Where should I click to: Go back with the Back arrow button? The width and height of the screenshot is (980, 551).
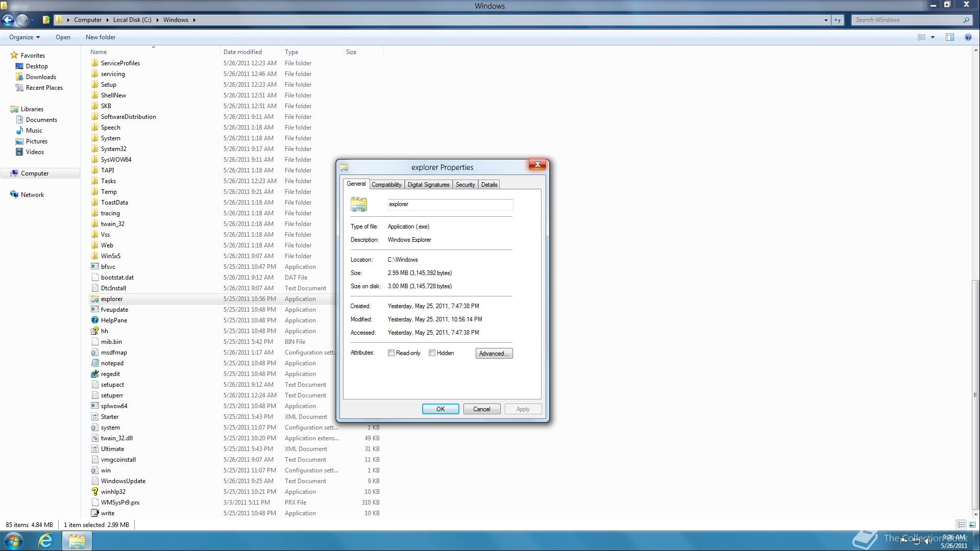click(8, 20)
